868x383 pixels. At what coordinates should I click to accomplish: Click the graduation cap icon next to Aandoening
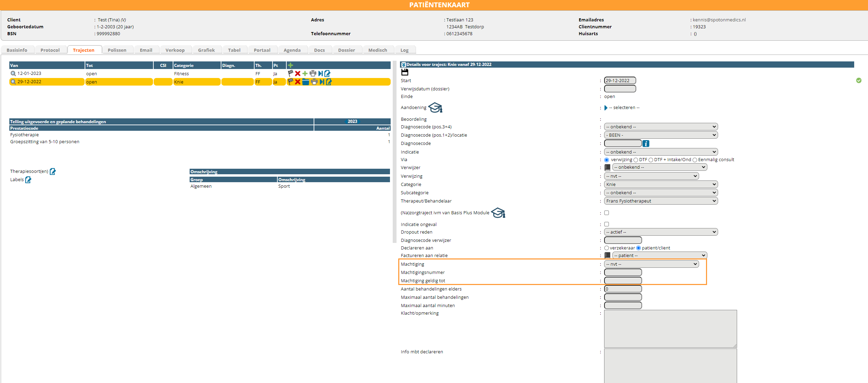tap(435, 108)
